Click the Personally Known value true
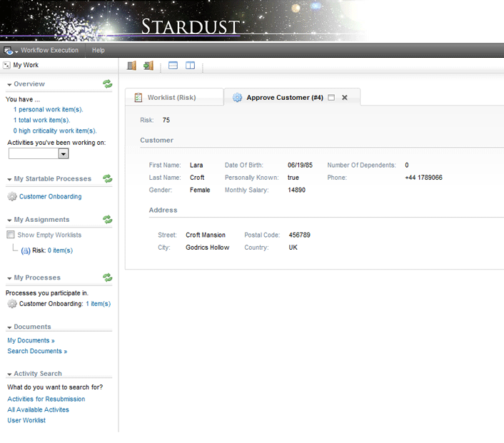 tap(293, 178)
